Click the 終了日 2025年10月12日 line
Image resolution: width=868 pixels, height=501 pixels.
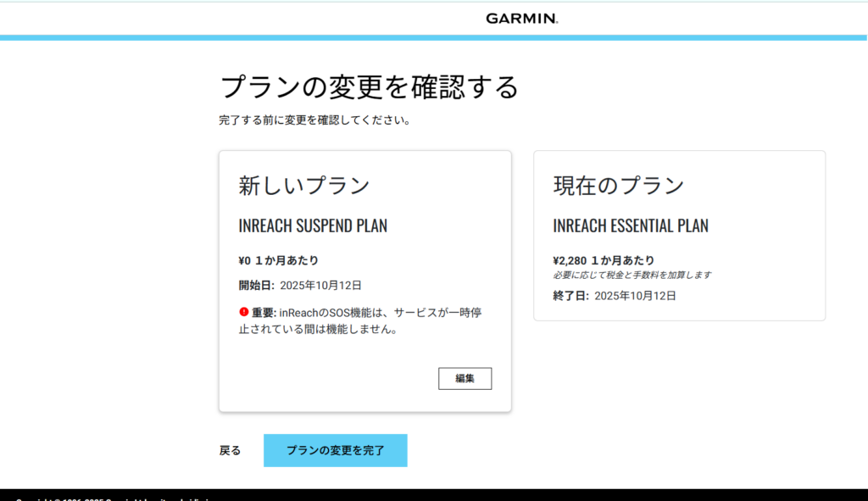click(614, 296)
